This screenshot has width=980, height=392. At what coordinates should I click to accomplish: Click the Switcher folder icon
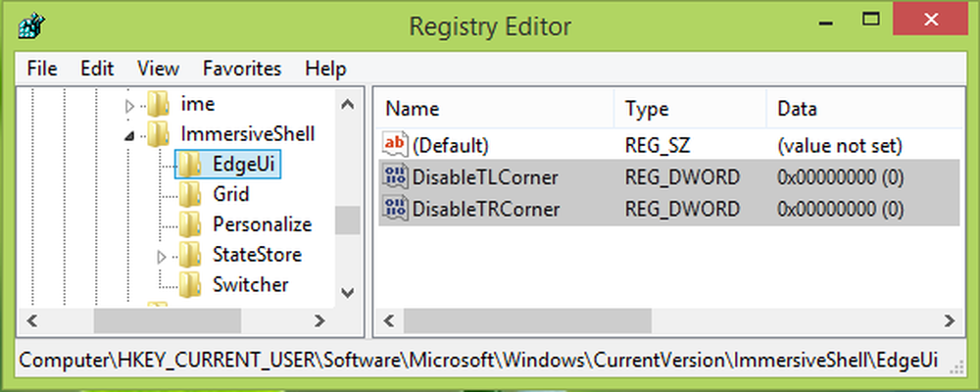190,285
